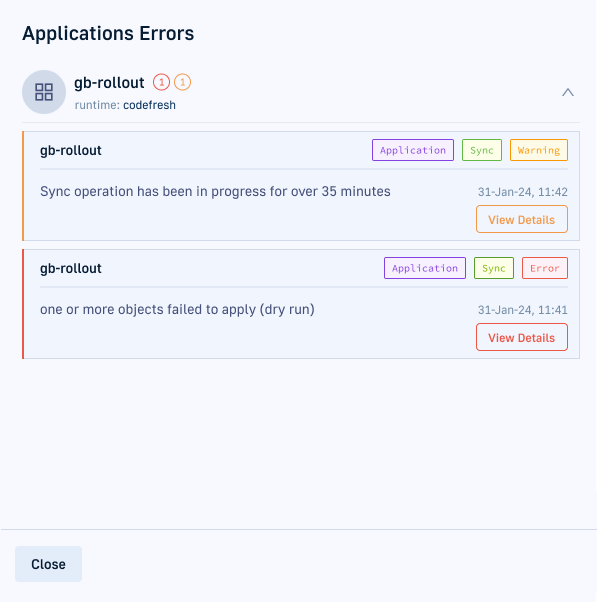Click the orange Warning tag
Viewport: 597px width, 602px height.
[539, 150]
